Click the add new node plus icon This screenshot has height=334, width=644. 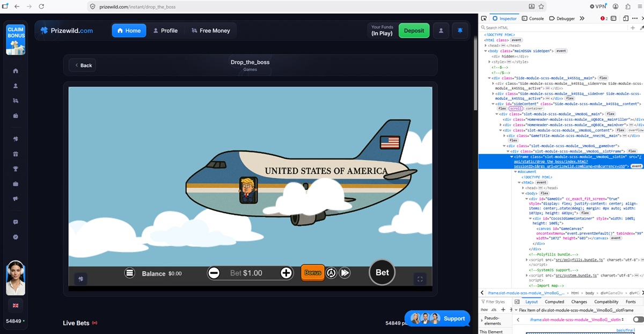click(633, 27)
